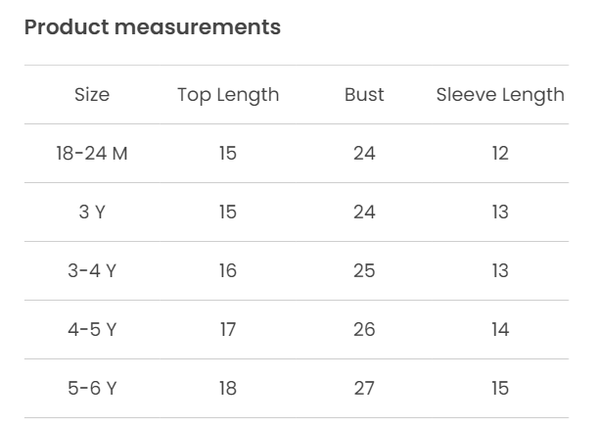The height and width of the screenshot is (426, 600).
Task: Click Top Length value 17 for 4-5 Y
Action: (x=228, y=329)
